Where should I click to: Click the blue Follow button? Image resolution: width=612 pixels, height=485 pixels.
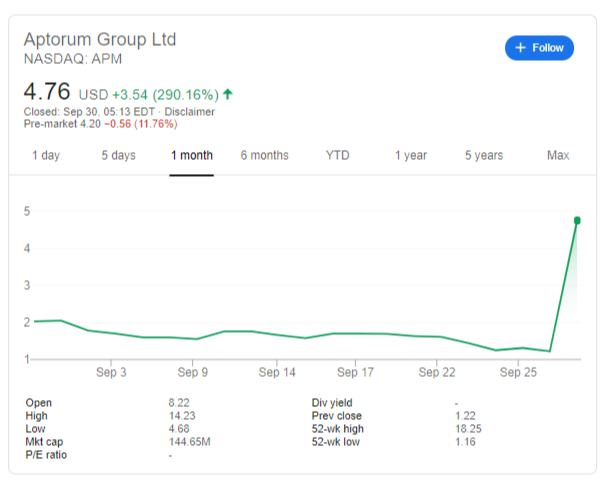coord(539,48)
